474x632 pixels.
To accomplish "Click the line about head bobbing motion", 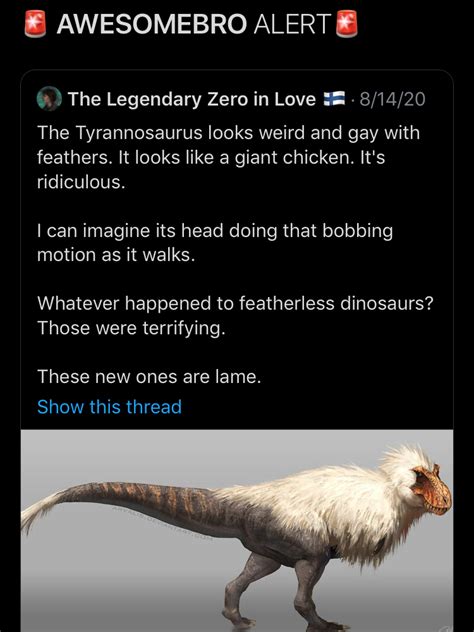I will (215, 243).
